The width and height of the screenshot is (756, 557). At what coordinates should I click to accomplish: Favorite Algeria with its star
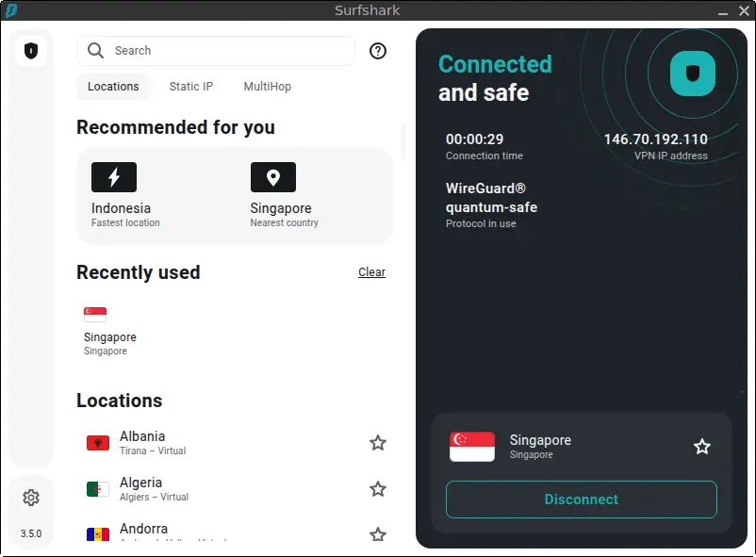click(378, 489)
